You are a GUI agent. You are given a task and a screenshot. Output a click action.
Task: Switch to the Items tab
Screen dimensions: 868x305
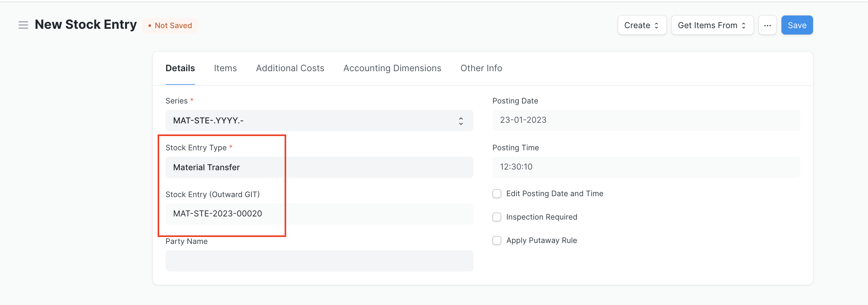pos(225,68)
